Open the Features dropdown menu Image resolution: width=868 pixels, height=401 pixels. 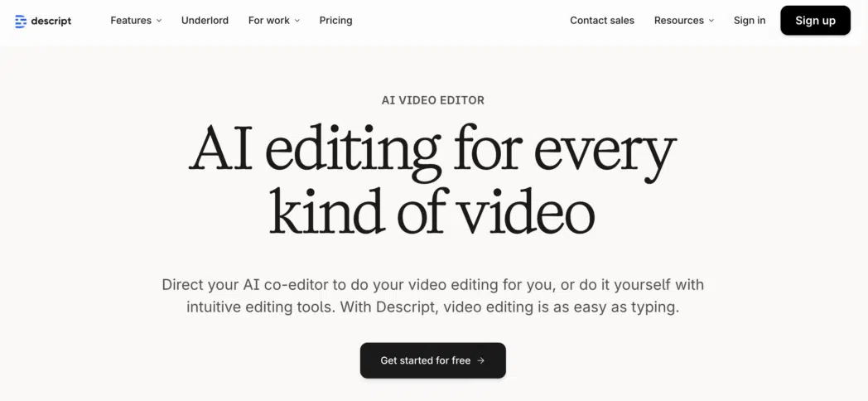point(136,21)
